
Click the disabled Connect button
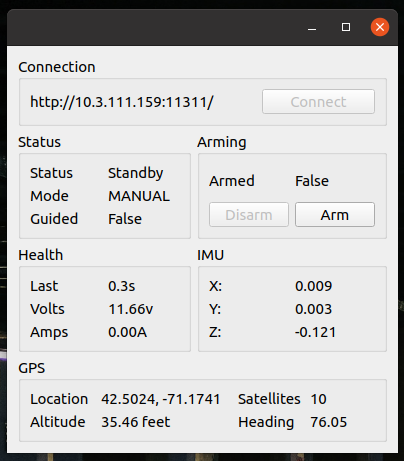point(318,102)
